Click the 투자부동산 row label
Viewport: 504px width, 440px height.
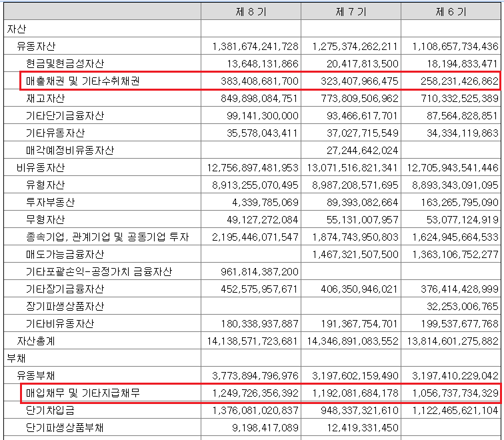click(51, 203)
